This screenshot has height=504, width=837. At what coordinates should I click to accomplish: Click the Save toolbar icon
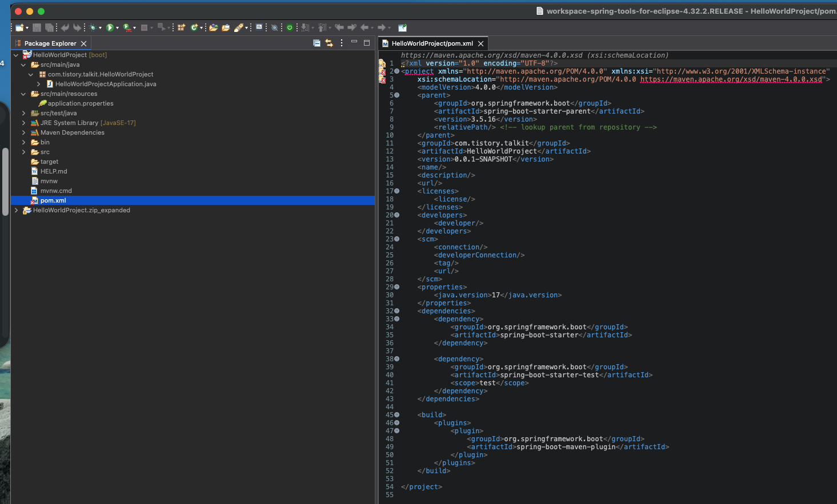(x=37, y=27)
